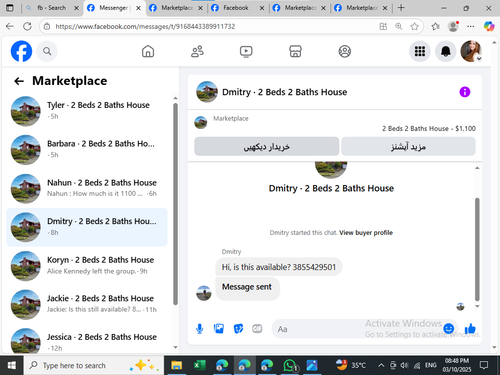Open the Windows Start button
The image size is (500, 375).
pos(11,365)
